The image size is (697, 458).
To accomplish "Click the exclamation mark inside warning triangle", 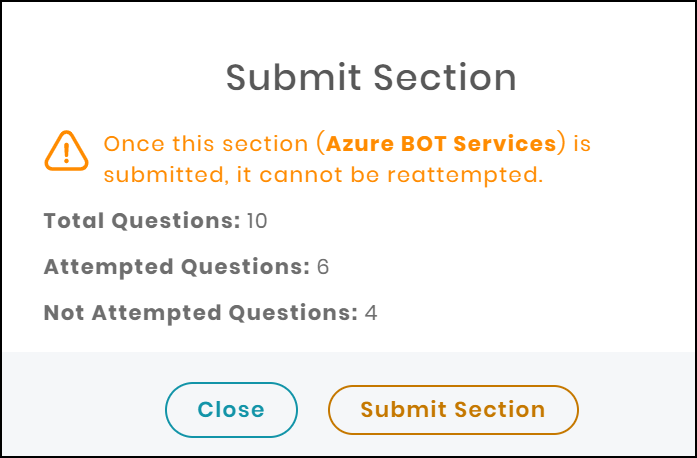I will click(x=66, y=153).
